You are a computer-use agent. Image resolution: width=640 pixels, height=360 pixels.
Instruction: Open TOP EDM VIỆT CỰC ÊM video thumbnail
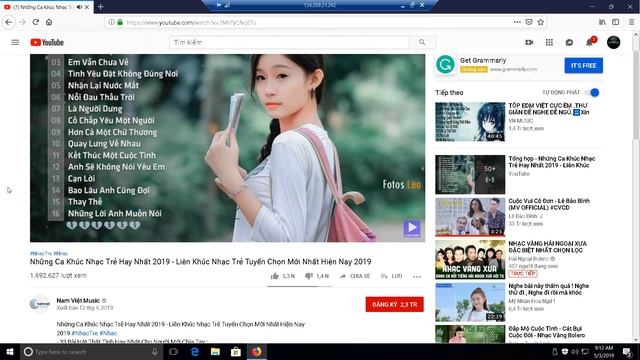[470, 122]
